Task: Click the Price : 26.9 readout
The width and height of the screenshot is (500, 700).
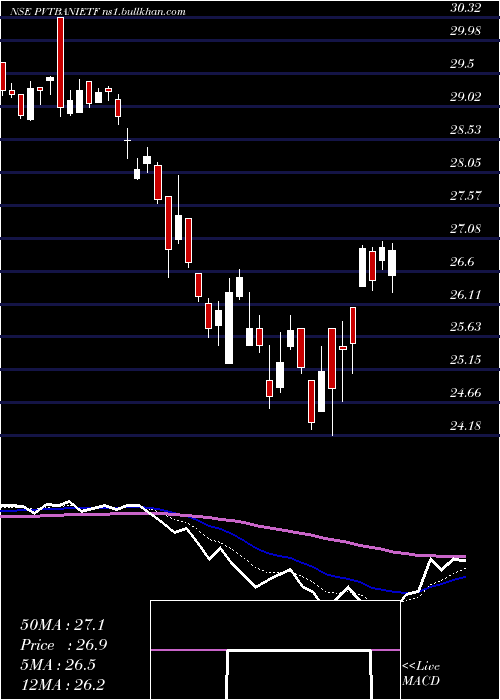Action: click(63, 645)
